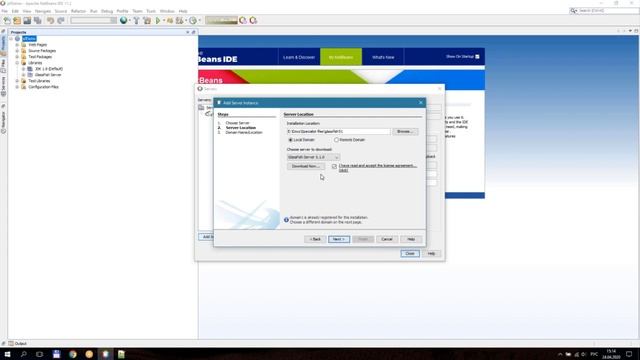The width and height of the screenshot is (640, 360).
Task: Expand the Test Libraries tree node
Action: click(17, 81)
